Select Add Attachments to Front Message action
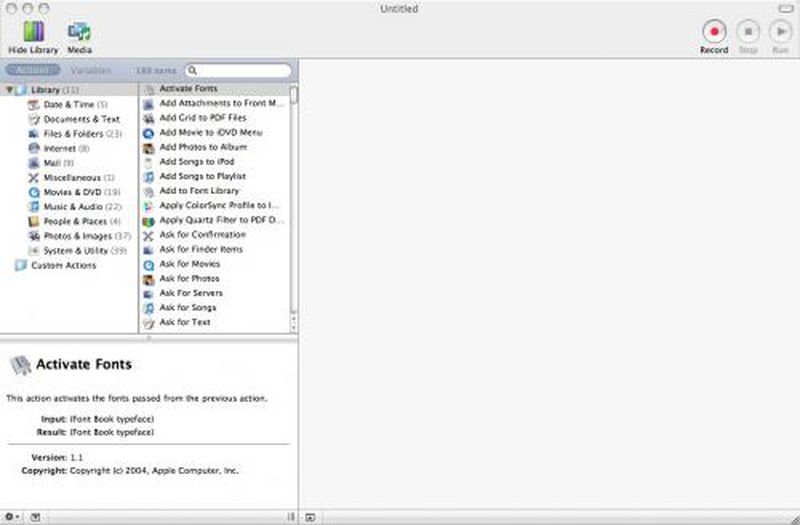 click(x=214, y=103)
